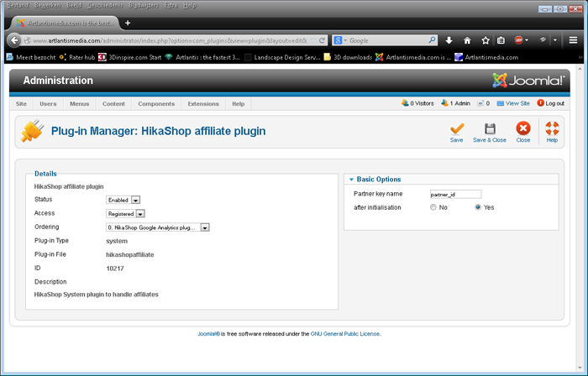Open View Site link
Image resolution: width=588 pixels, height=376 pixels.
pos(513,103)
